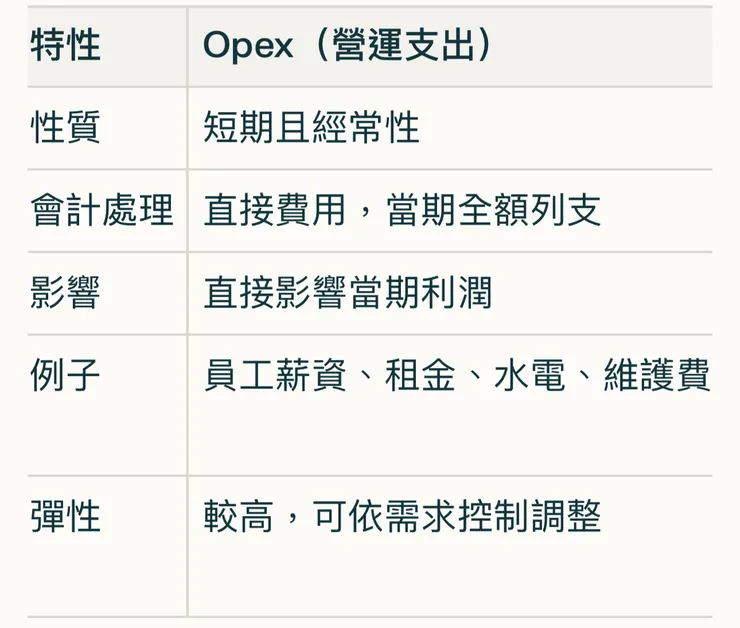Click the word 水電 in examples
This screenshot has width=740, height=628.
click(x=529, y=376)
